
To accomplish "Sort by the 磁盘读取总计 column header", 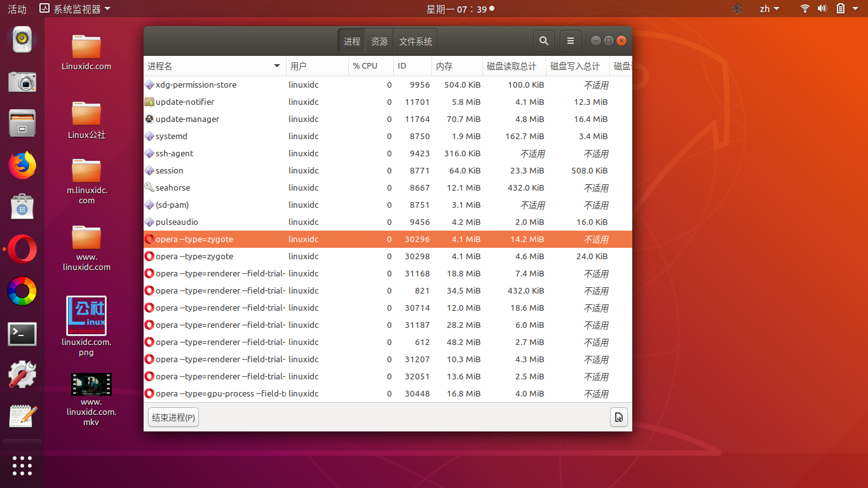I will coord(514,66).
